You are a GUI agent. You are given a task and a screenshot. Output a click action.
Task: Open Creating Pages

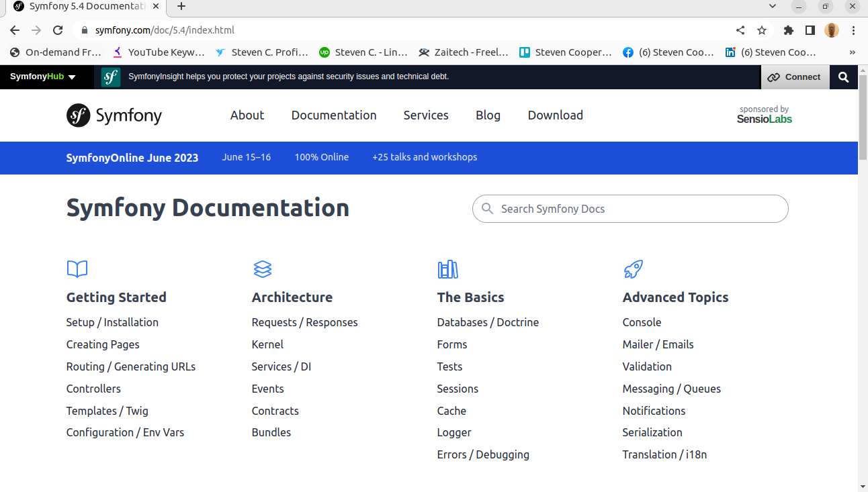(103, 344)
